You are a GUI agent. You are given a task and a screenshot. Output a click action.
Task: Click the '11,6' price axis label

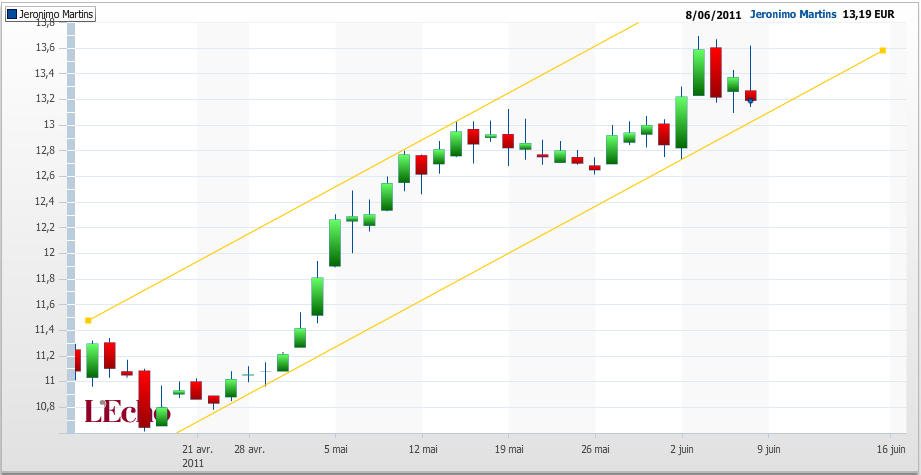point(45,305)
